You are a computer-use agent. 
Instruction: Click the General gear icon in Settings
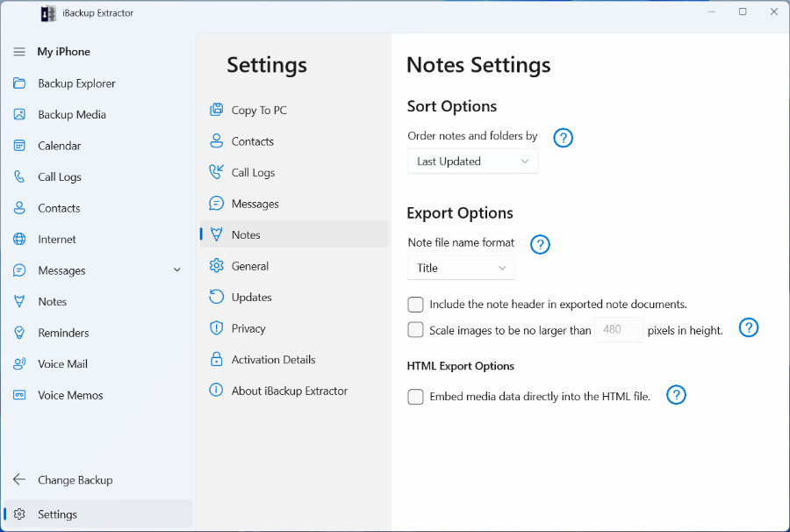tap(216, 265)
